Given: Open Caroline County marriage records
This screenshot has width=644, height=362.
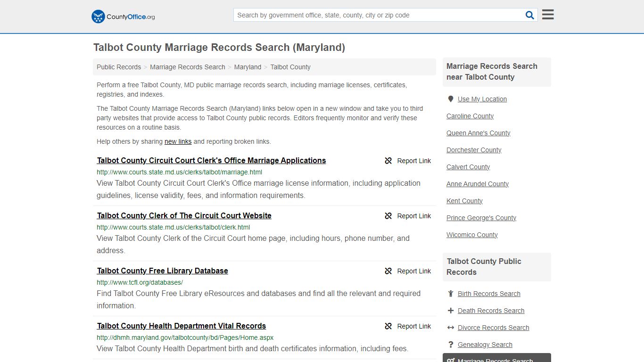Looking at the screenshot, I should coord(470,116).
